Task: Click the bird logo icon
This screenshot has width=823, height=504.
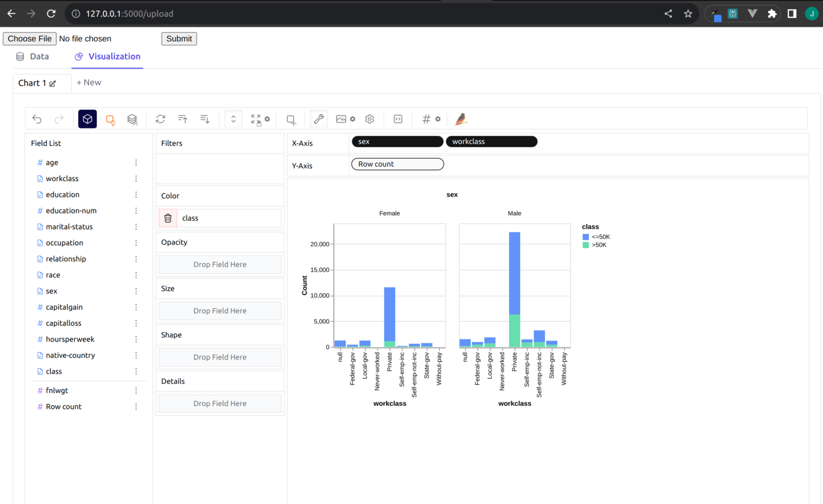Action: click(461, 119)
